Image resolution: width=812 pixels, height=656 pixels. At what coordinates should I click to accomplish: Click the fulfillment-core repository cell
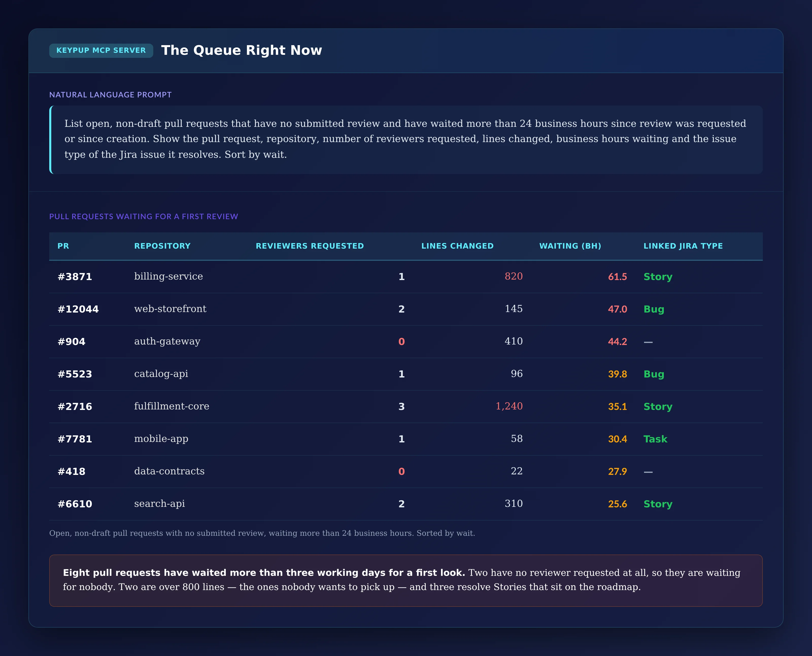click(x=172, y=406)
